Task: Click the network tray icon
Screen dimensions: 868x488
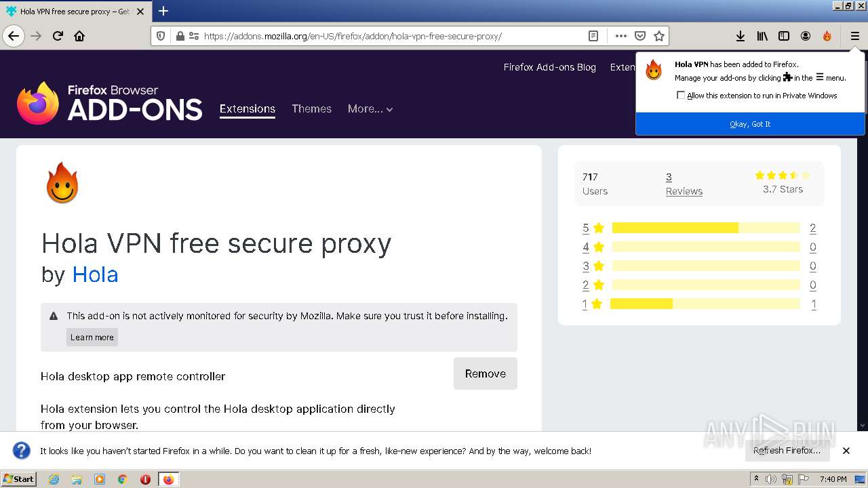Action: point(787,479)
